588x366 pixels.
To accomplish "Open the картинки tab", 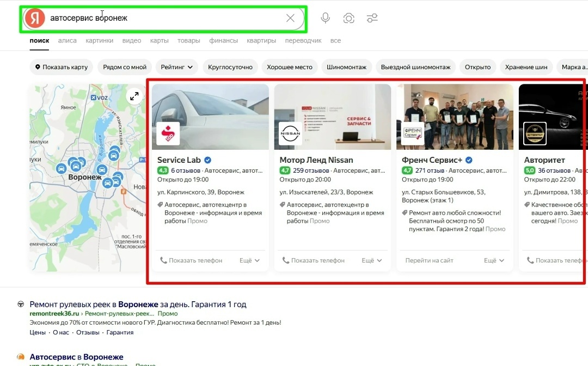I will 100,40.
